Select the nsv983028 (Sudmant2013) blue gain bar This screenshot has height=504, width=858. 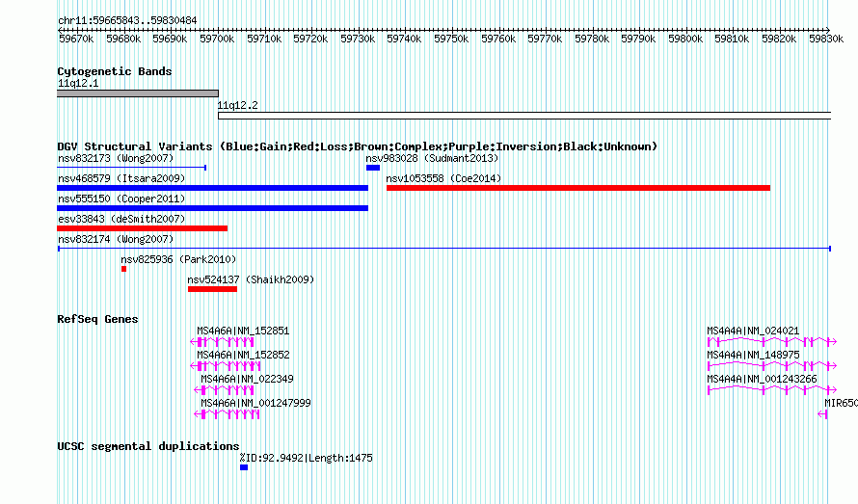373,168
